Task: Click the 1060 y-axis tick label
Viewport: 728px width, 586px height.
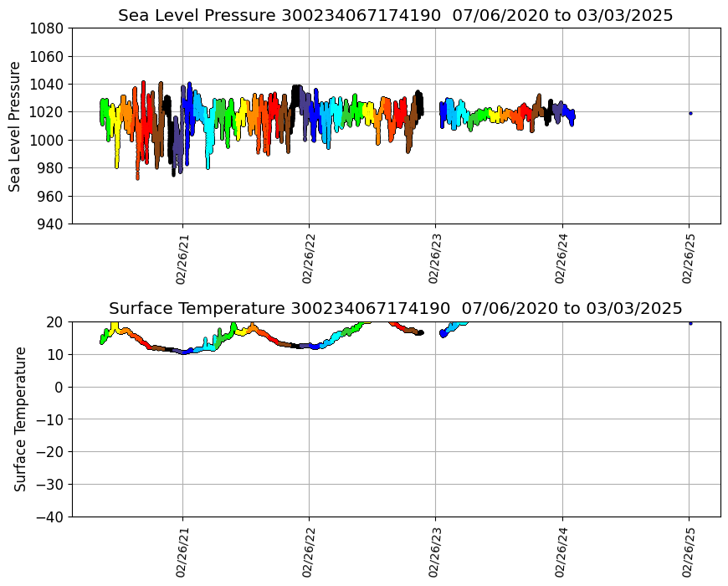Action: 48,57
